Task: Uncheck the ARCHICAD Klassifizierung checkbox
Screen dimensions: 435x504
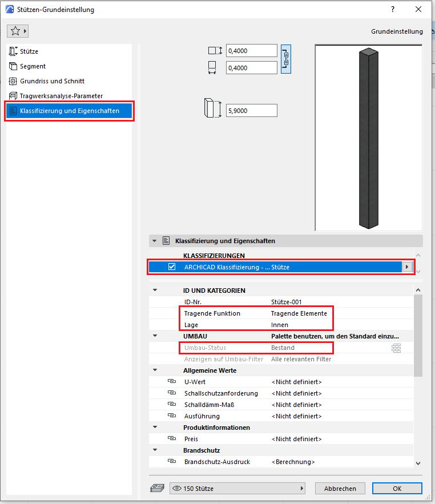Action: point(172,267)
